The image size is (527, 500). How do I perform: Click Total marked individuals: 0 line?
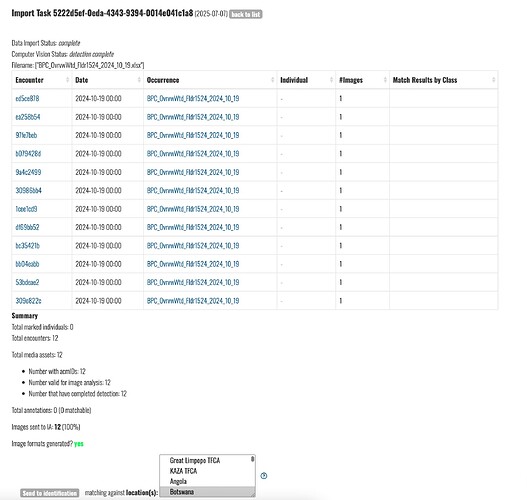(x=42, y=327)
